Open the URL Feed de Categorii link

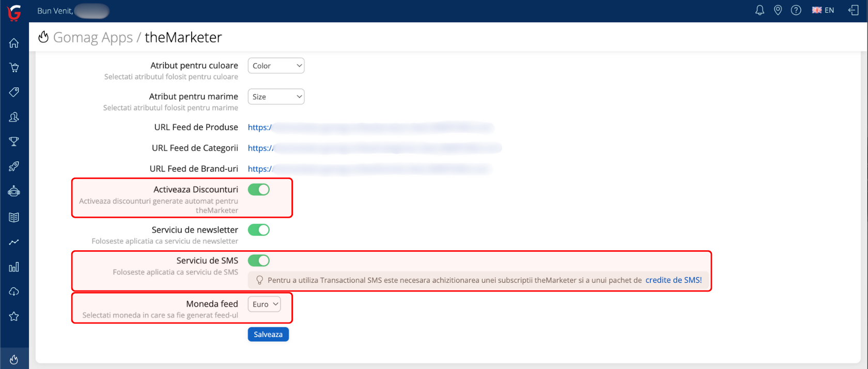click(x=375, y=148)
